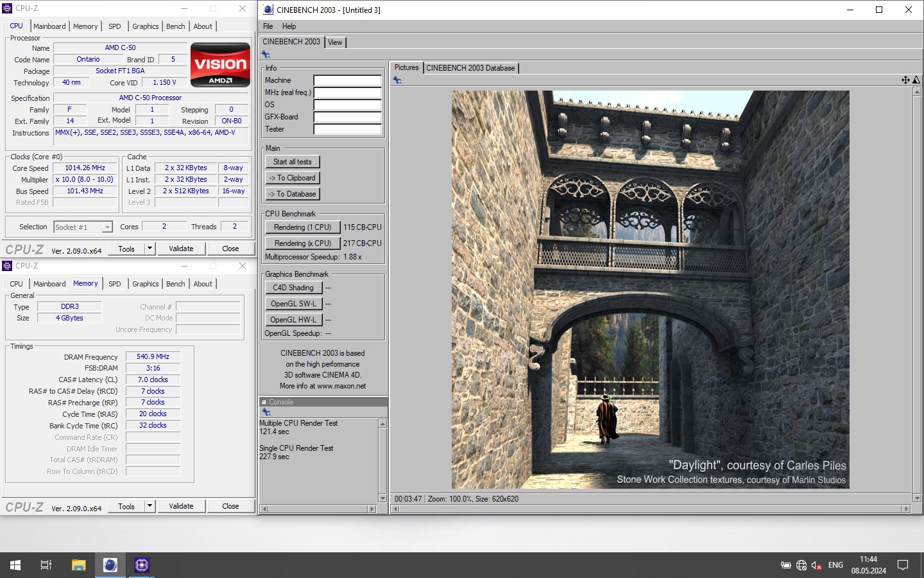Click the rendered Daylight picture
Viewport: 924px width, 578px height.
tap(650, 290)
